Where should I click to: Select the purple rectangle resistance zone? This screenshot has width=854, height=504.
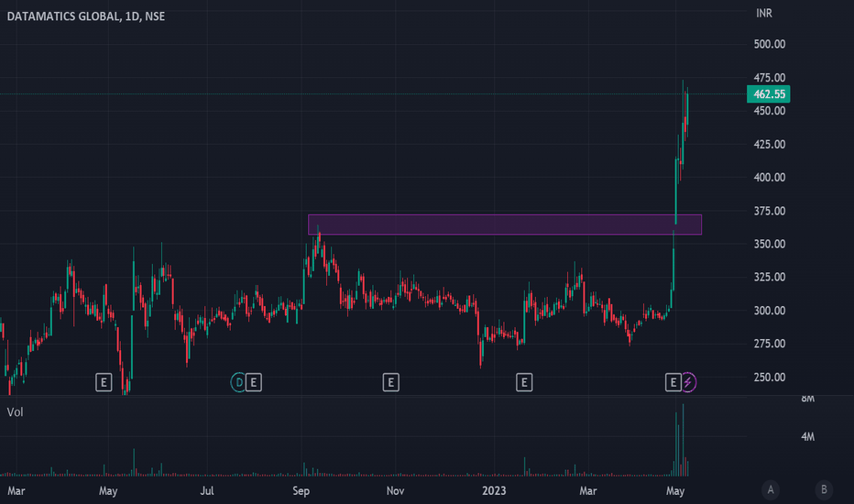click(x=505, y=225)
